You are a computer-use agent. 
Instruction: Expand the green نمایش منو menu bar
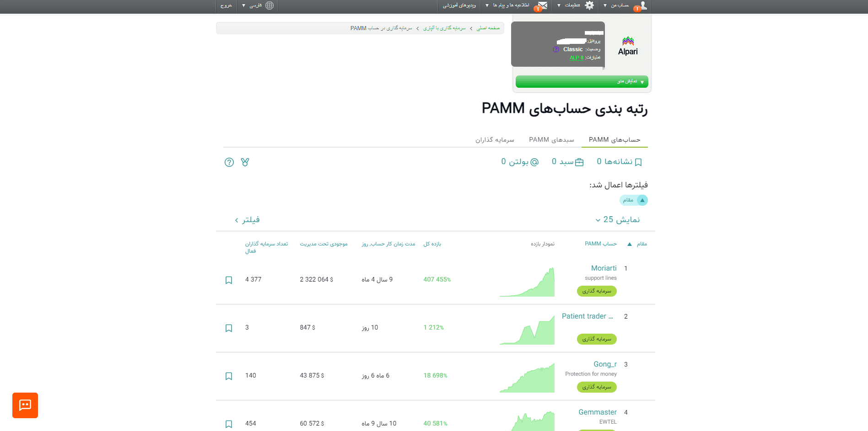pos(582,81)
